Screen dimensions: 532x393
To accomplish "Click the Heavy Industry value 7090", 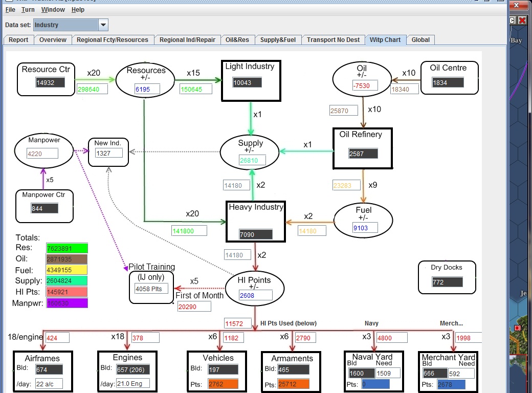I will [x=256, y=234].
